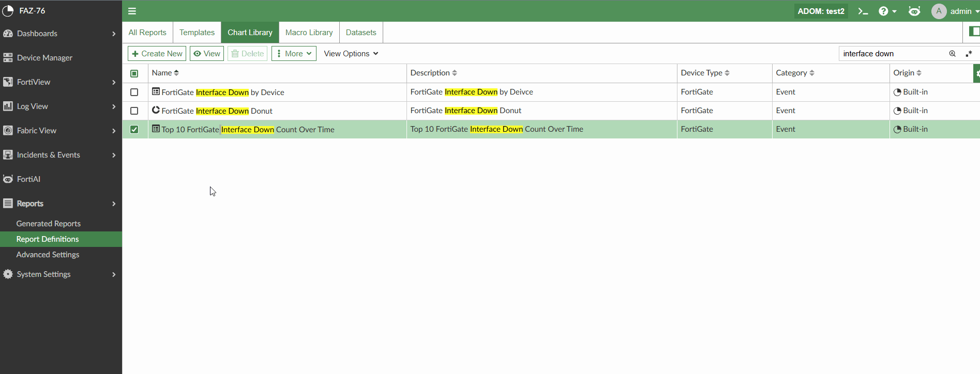The width and height of the screenshot is (980, 374).
Task: Click the View button
Action: pos(207,54)
